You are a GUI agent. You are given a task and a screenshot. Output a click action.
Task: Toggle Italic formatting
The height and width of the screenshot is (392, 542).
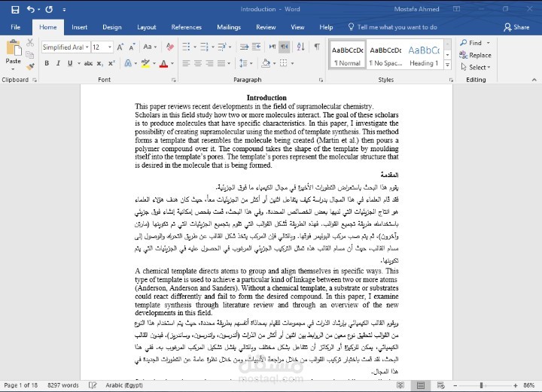[58, 63]
